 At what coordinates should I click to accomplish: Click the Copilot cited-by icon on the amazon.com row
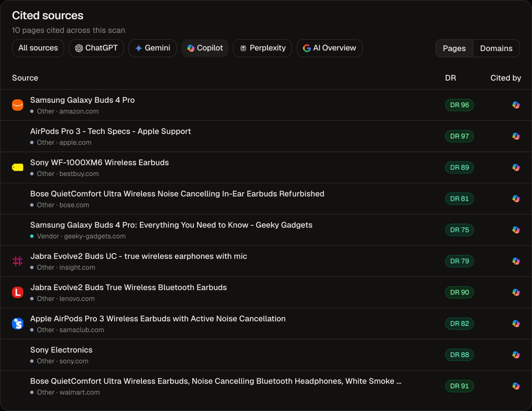tap(516, 105)
